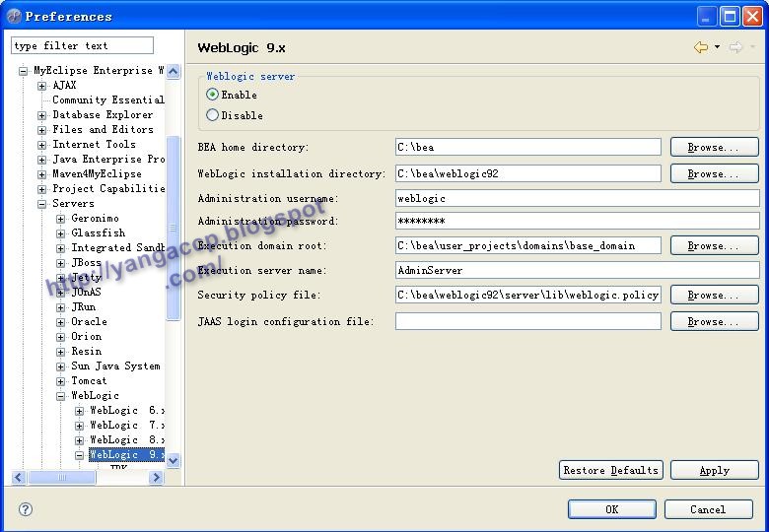The image size is (769, 532).
Task: Expand the JBoss server node
Action: click(x=60, y=263)
